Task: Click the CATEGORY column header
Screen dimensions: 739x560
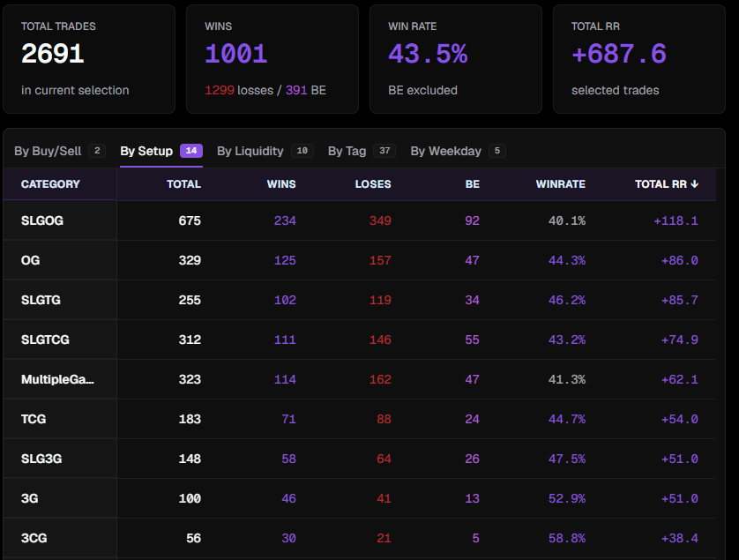Action: pos(50,184)
